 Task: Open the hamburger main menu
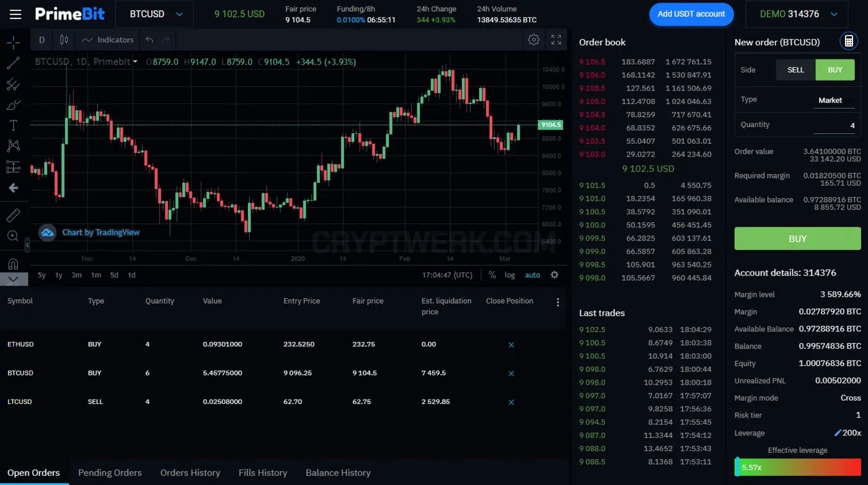click(x=15, y=14)
